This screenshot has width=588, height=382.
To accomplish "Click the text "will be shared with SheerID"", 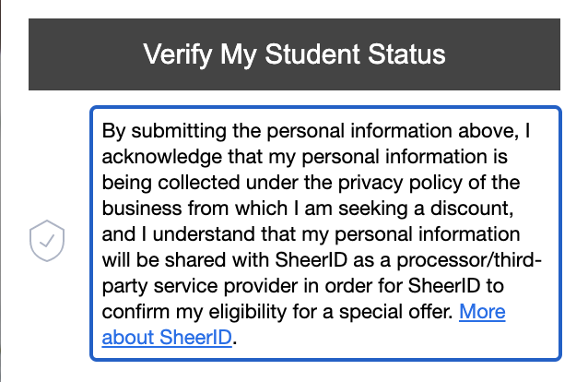I will 225,260.
